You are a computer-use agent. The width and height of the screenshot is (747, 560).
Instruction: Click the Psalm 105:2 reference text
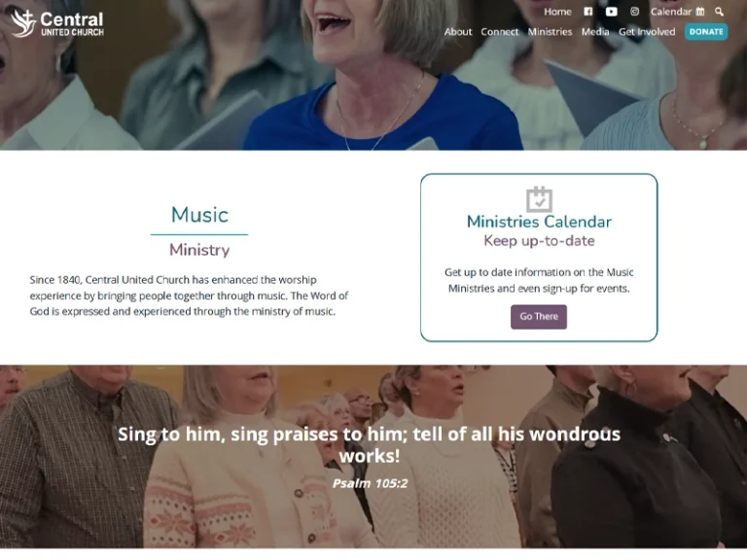click(370, 484)
